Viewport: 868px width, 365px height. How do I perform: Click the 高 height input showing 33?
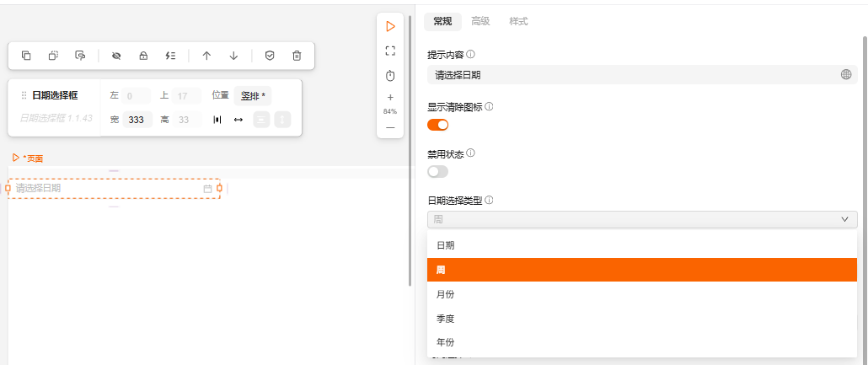[x=188, y=120]
